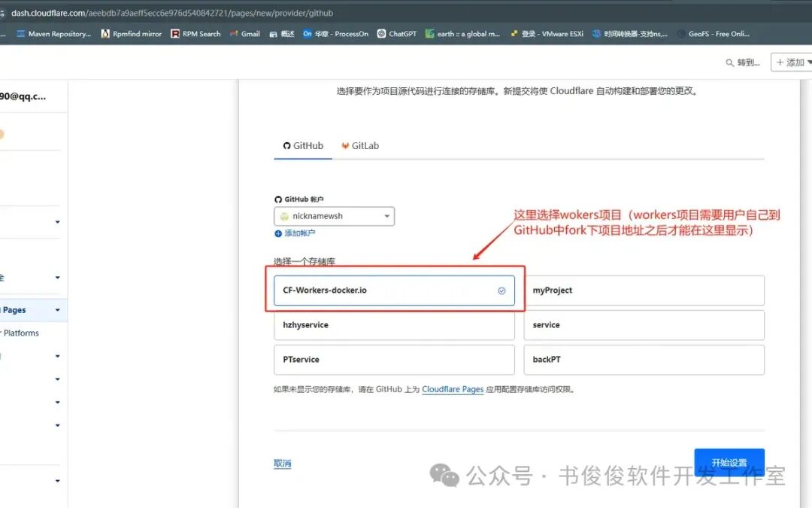Open the 时间转换器 bookmark
Image resolution: width=812 pixels, height=508 pixels.
pos(630,34)
